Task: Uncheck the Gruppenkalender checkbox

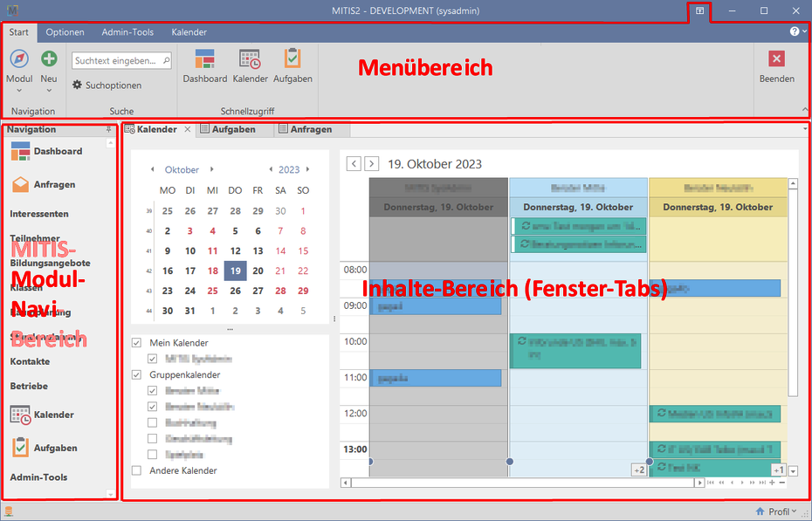Action: (136, 374)
